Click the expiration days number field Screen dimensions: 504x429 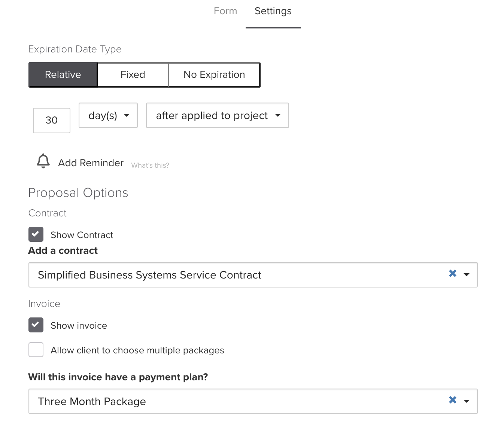point(52,120)
